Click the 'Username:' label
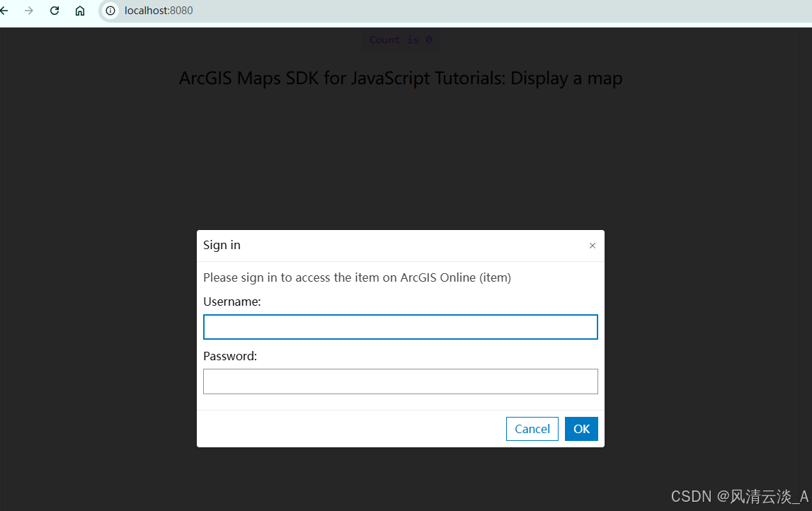Image resolution: width=812 pixels, height=511 pixels. (x=232, y=302)
